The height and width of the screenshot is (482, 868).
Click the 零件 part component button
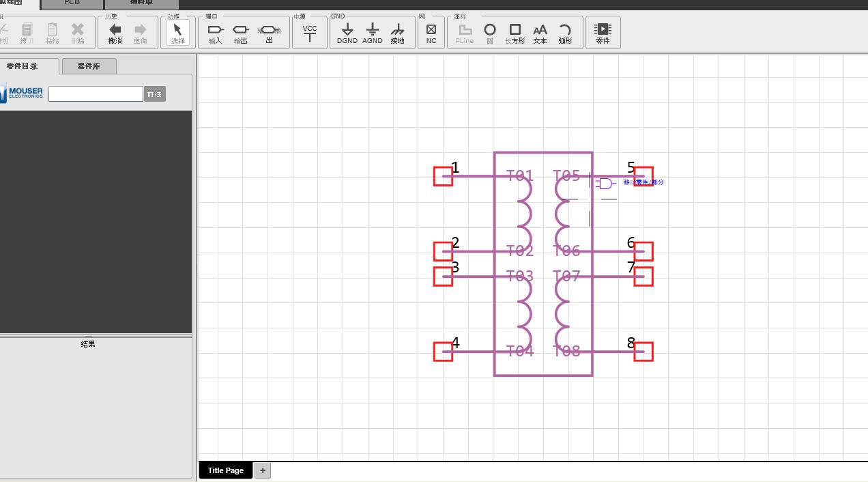(603, 33)
